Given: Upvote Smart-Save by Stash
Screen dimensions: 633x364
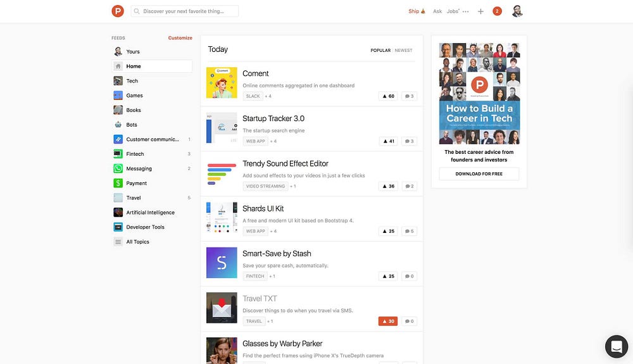Looking at the screenshot, I should pos(388,277).
